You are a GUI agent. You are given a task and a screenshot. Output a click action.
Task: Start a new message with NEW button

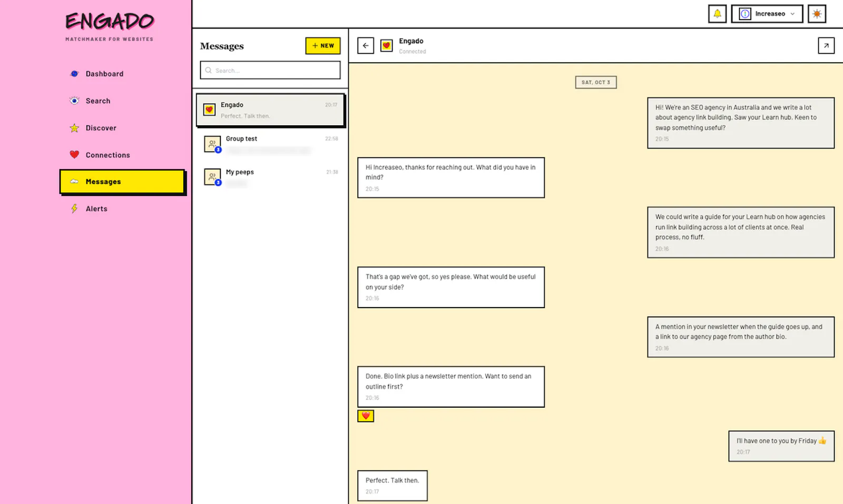[x=323, y=46]
